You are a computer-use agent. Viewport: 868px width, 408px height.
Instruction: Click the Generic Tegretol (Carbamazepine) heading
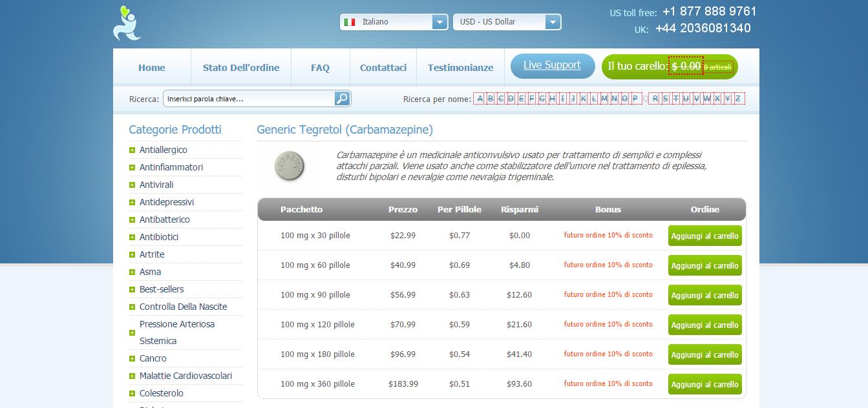(345, 130)
